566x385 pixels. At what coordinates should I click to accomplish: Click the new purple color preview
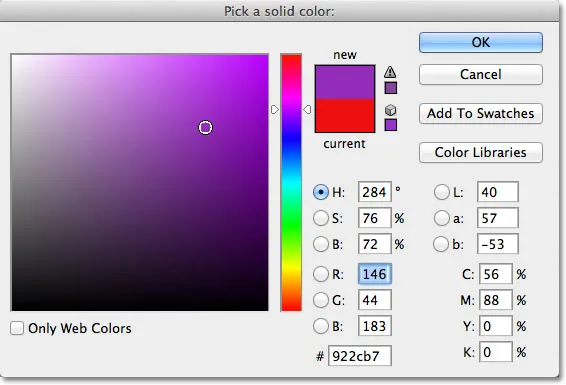[345, 82]
